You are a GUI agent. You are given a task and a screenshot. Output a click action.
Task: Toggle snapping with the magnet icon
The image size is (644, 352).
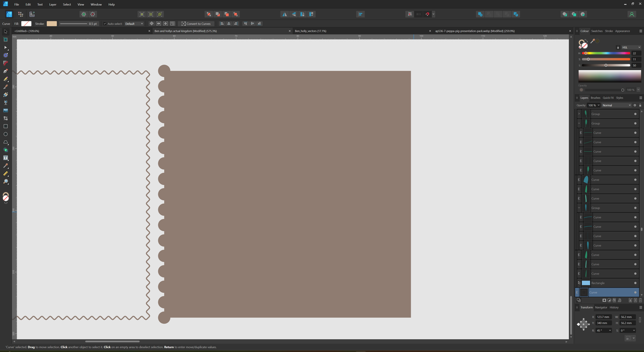pyautogui.click(x=427, y=14)
